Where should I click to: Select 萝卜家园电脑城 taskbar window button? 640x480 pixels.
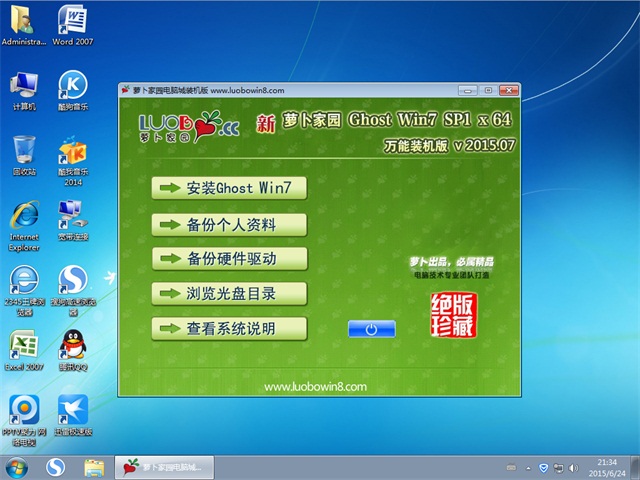click(x=164, y=468)
